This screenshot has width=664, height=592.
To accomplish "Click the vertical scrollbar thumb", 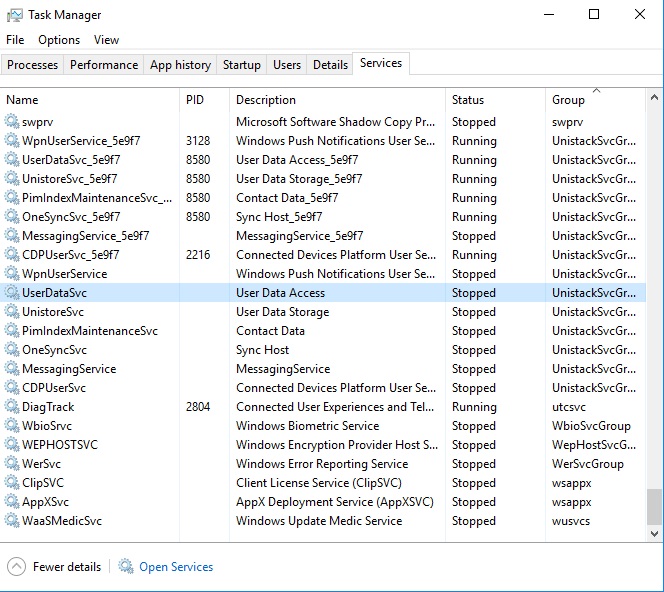I will click(654, 506).
